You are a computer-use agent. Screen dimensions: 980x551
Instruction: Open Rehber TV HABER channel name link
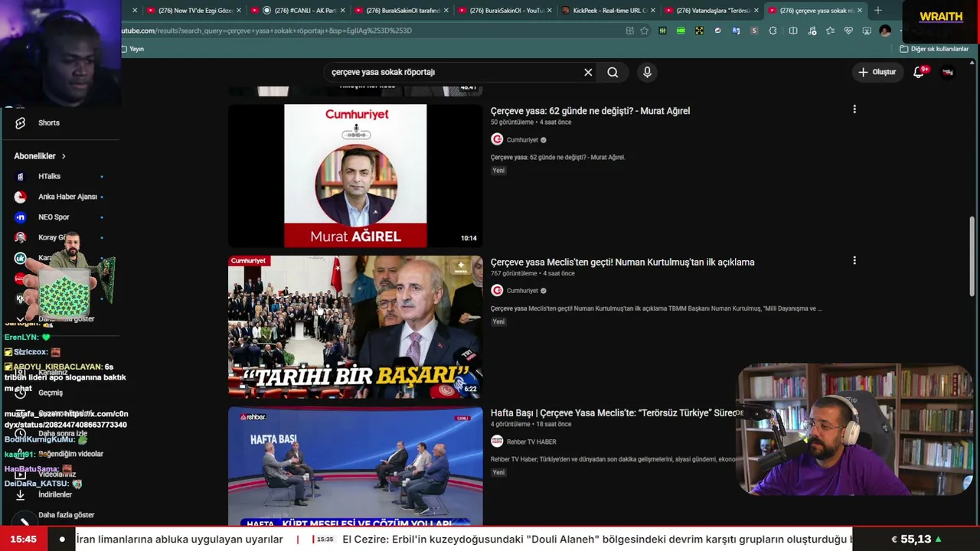point(531,442)
